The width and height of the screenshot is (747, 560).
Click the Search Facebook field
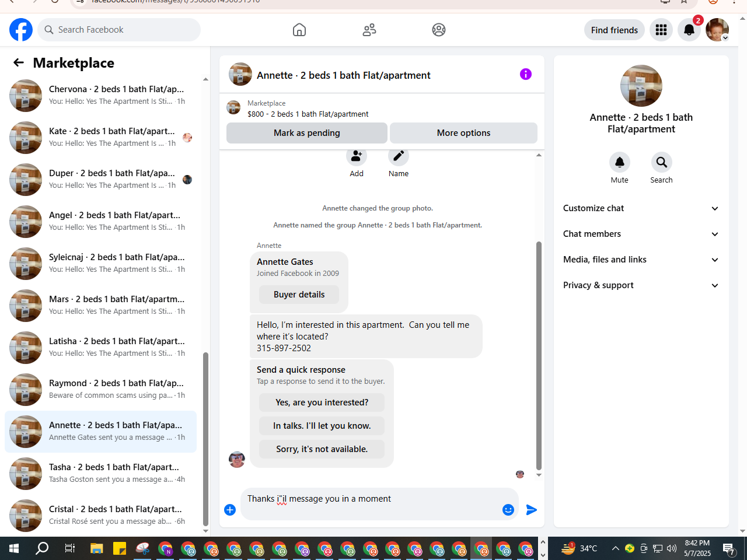coord(119,30)
